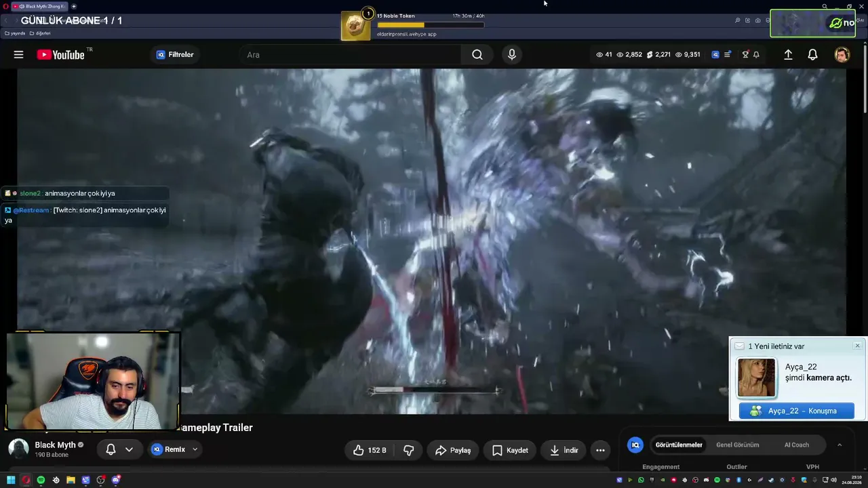Select the Görüntülenmeler tab

(678, 445)
